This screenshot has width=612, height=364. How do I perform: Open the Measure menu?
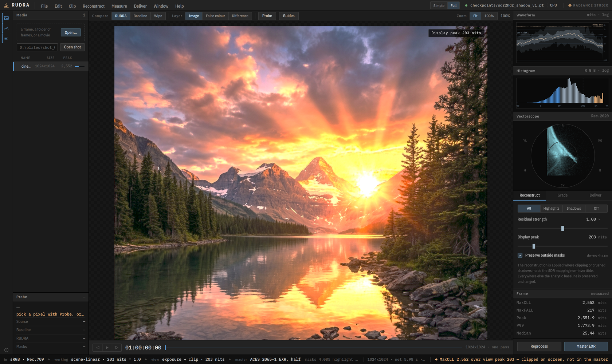(119, 6)
